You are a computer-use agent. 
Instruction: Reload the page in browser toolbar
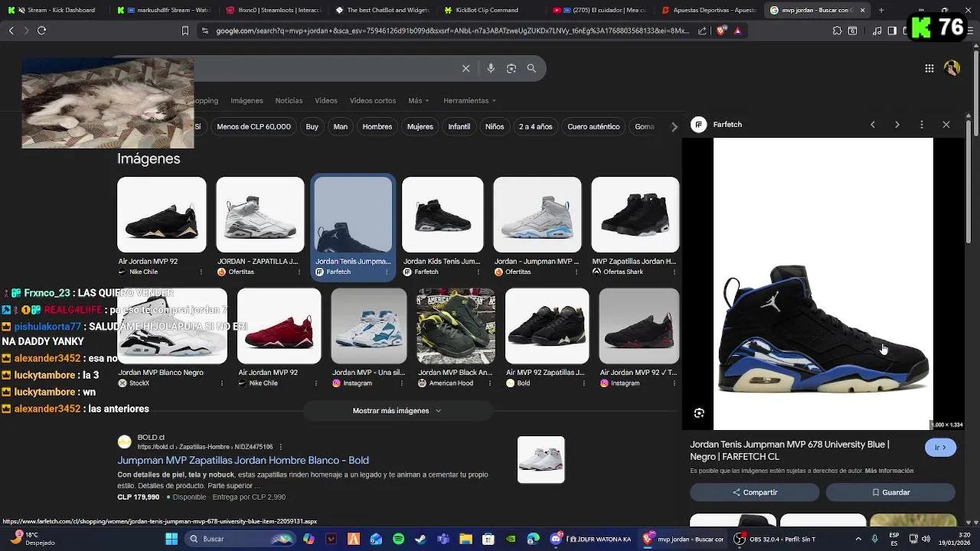[41, 31]
